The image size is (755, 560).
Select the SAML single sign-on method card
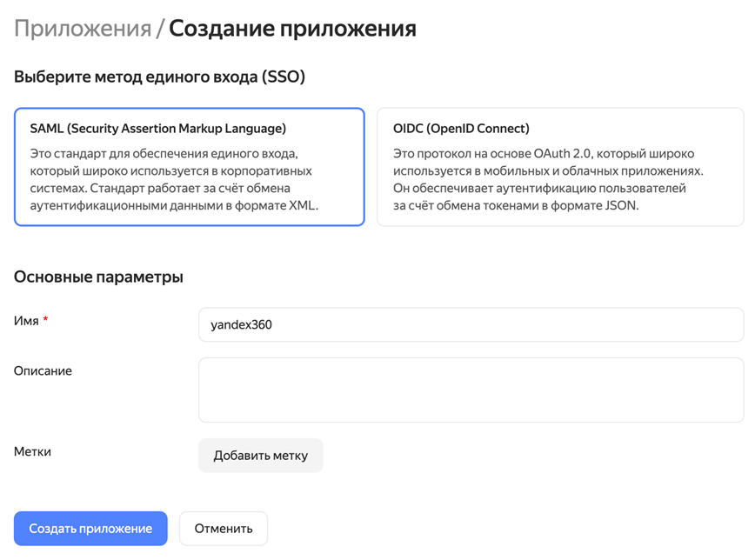click(x=189, y=167)
